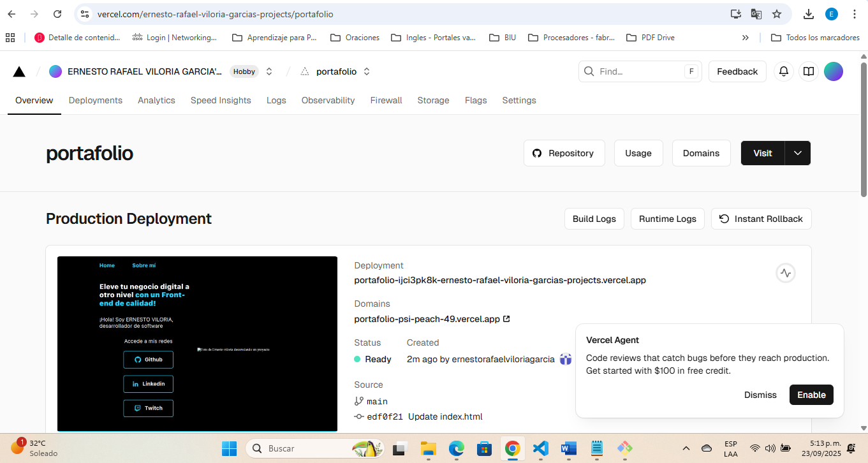Click the browser address bar URL

(x=216, y=14)
